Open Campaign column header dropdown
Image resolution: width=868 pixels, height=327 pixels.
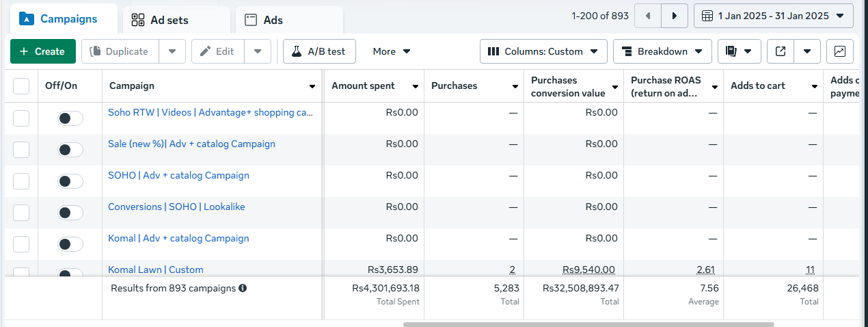point(312,86)
